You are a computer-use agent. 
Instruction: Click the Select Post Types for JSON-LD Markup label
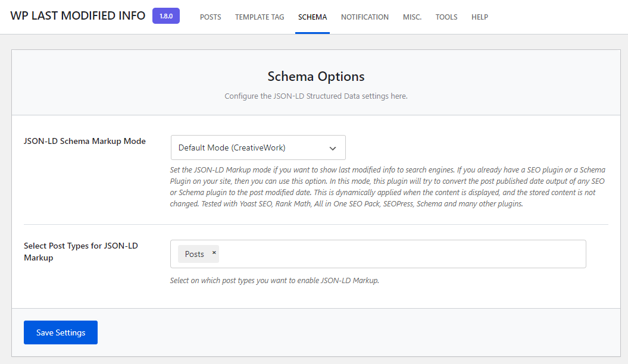pyautogui.click(x=80, y=252)
